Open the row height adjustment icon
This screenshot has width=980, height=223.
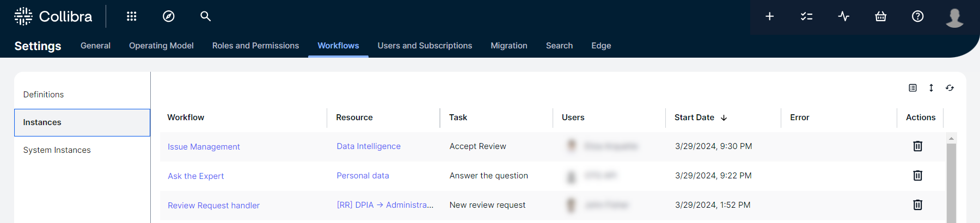coord(931,88)
